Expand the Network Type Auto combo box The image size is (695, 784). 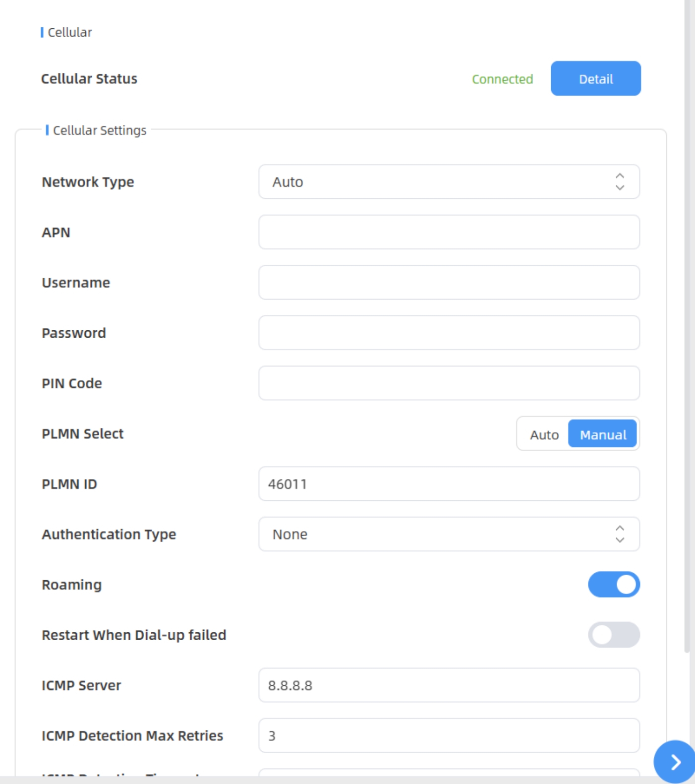[x=436, y=182]
